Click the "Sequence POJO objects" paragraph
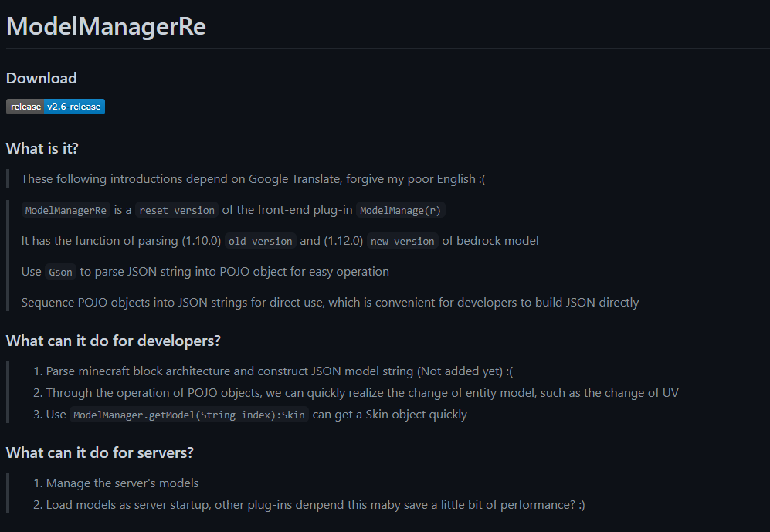The image size is (770, 532). click(330, 303)
